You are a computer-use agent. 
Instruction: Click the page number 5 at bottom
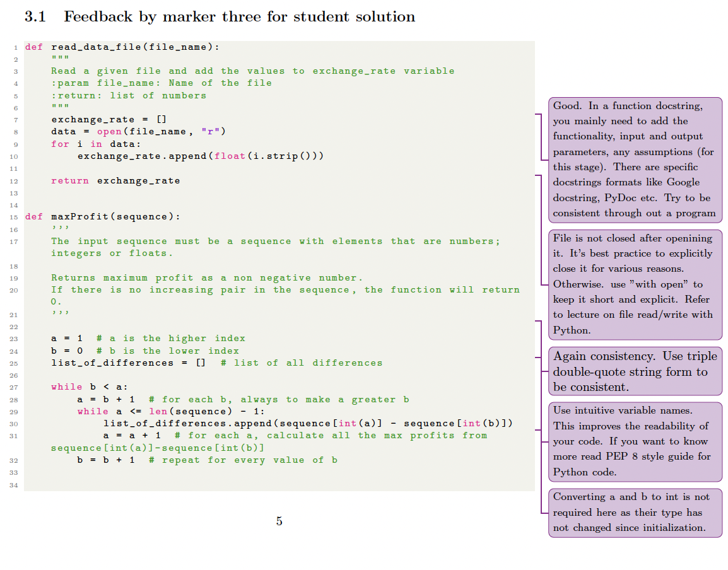[x=279, y=521]
